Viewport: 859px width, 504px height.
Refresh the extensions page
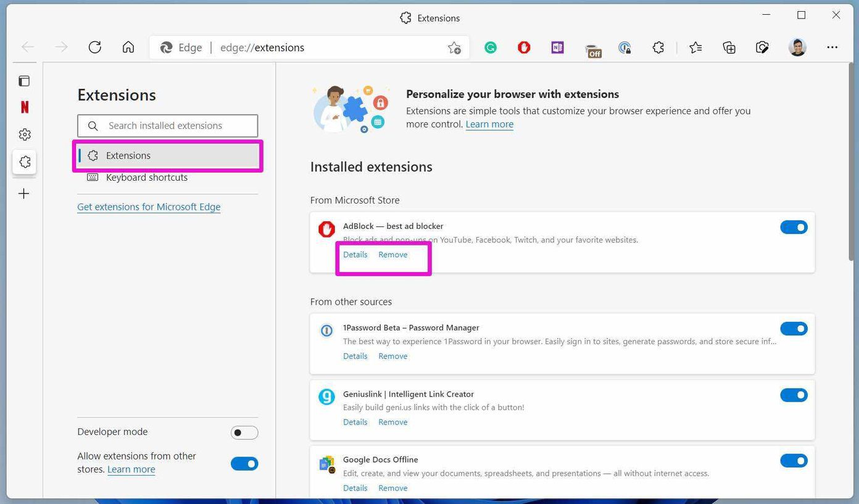[94, 48]
